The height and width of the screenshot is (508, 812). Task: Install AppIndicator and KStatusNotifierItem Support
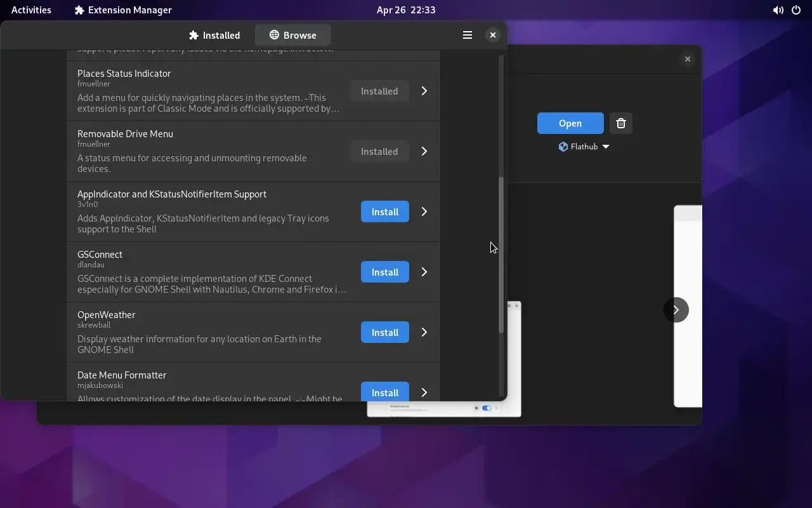tap(385, 212)
